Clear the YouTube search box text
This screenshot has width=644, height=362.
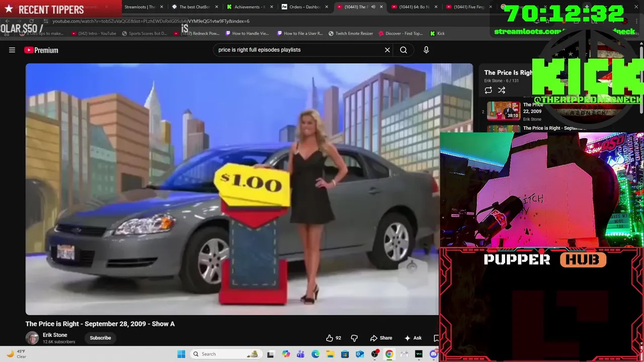[387, 50]
